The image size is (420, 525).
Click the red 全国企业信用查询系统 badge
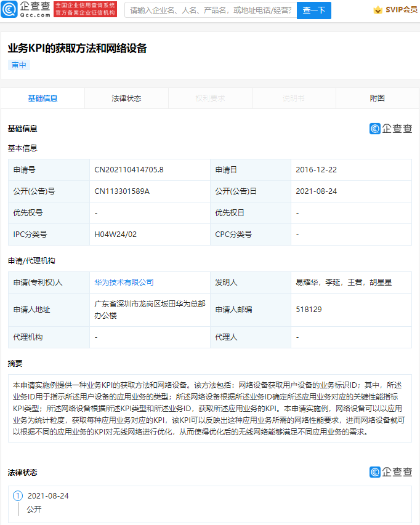[85, 9]
